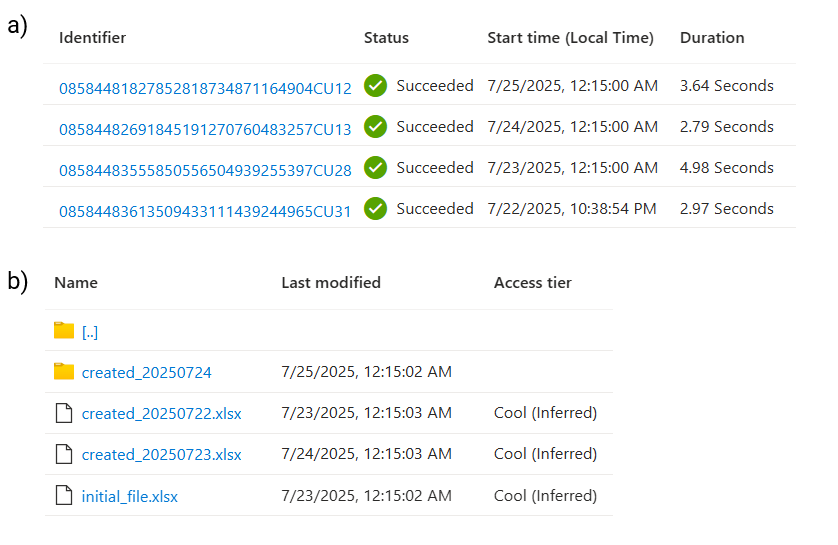Click last modified 7/24/2025, 12:15:03 AM
The image size is (838, 545).
[367, 454]
